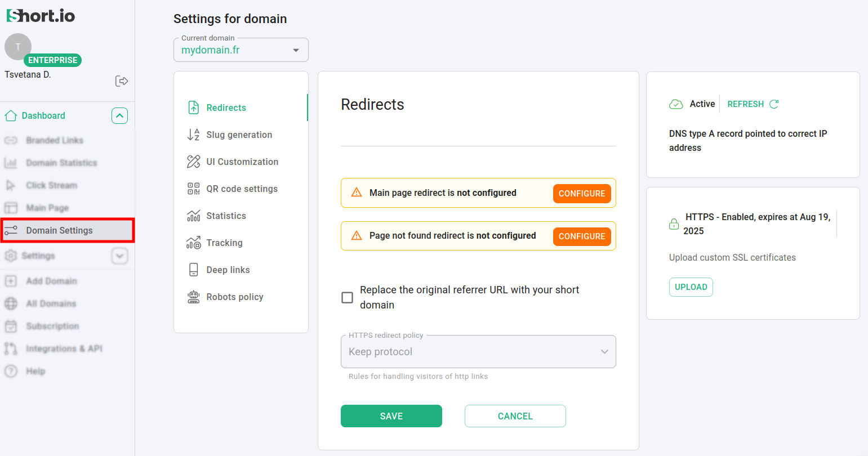Viewport: 868px width, 456px height.
Task: Click the Robots policy robot icon
Action: (193, 297)
